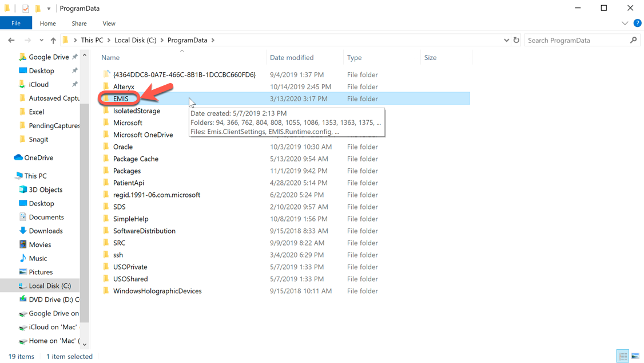This screenshot has width=644, height=363.
Task: Switch to Details view icon
Action: [x=623, y=356]
